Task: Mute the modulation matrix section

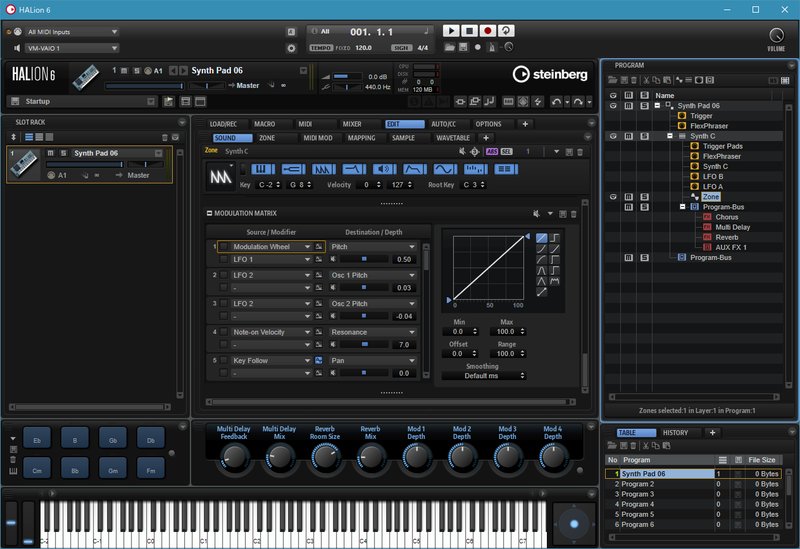Action: 536,214
